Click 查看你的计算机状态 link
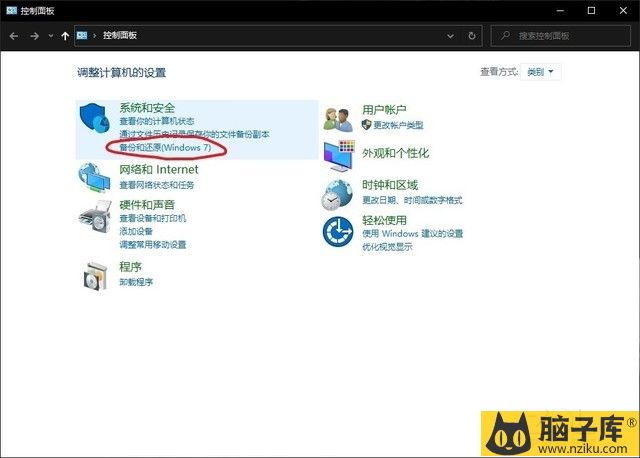 [157, 121]
